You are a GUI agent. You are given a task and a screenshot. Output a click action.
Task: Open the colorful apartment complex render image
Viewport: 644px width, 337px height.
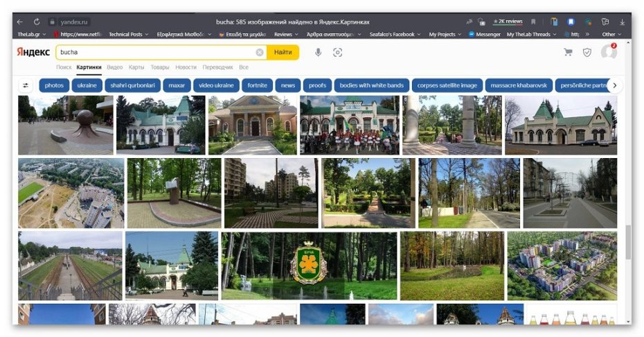[x=562, y=266]
